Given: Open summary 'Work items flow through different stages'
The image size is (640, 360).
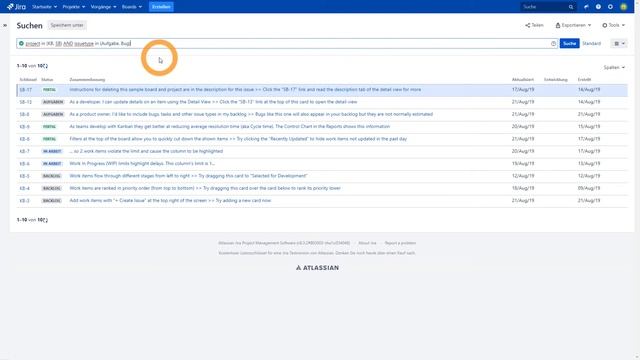Looking at the screenshot, I should (189, 176).
